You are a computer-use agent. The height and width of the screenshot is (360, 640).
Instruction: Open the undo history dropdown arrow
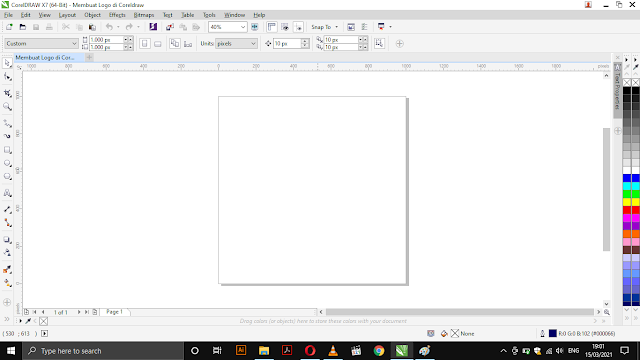click(x=118, y=27)
